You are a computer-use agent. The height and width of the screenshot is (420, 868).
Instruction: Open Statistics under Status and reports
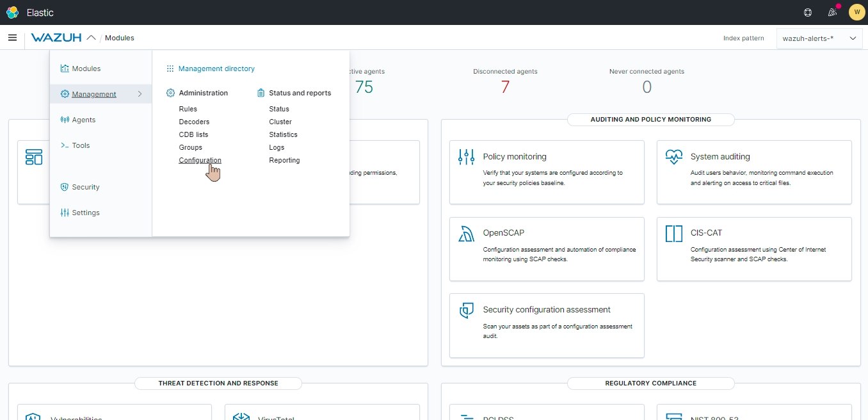pos(284,134)
